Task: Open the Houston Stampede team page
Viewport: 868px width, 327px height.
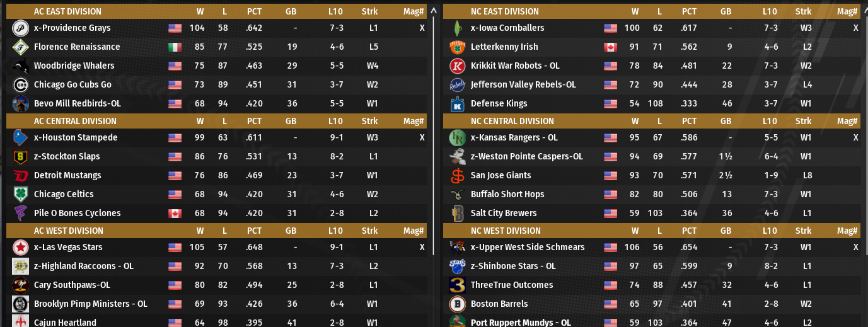Action: point(76,138)
